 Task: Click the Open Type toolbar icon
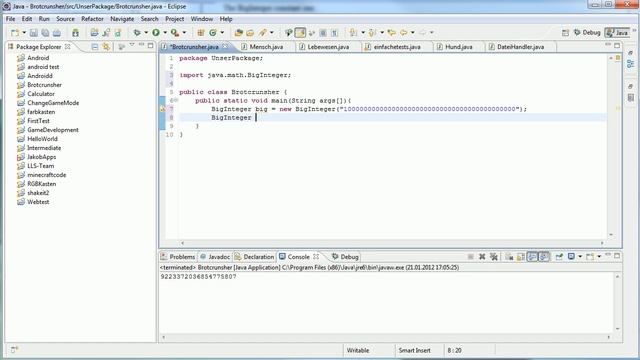coord(238,33)
